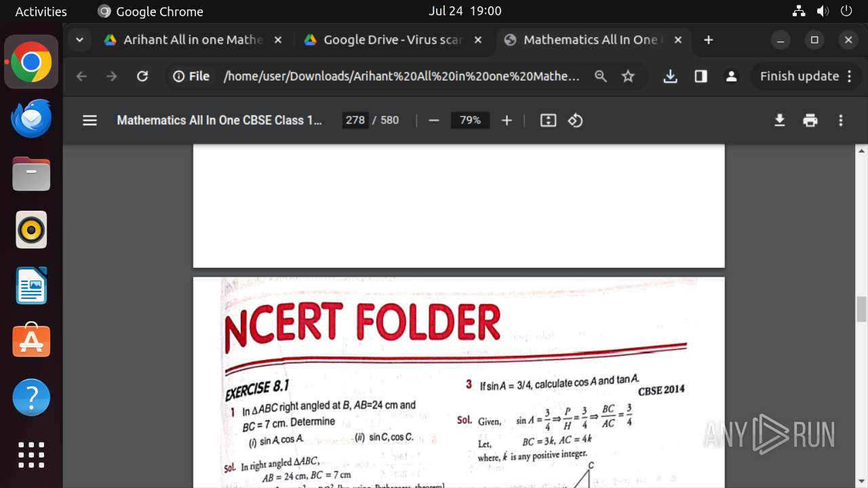868x488 pixels.
Task: Open Google Chrome app menu in top bar
Action: (151, 12)
